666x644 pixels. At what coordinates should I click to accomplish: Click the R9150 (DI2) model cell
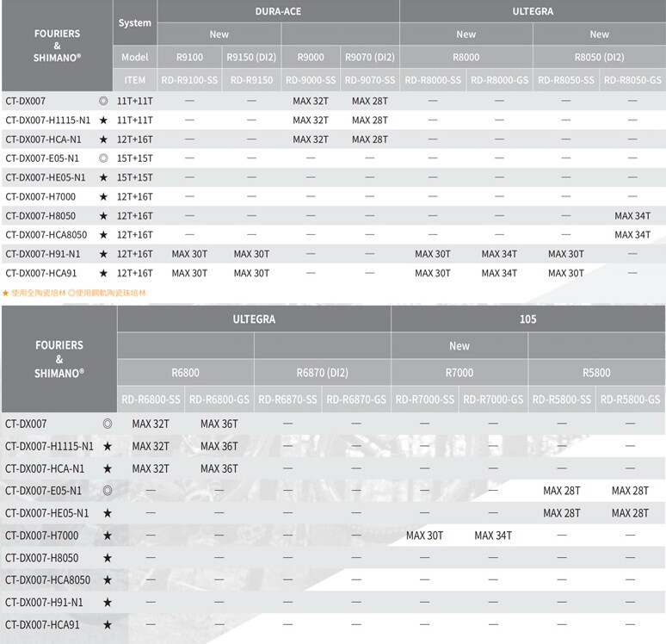tap(251, 57)
